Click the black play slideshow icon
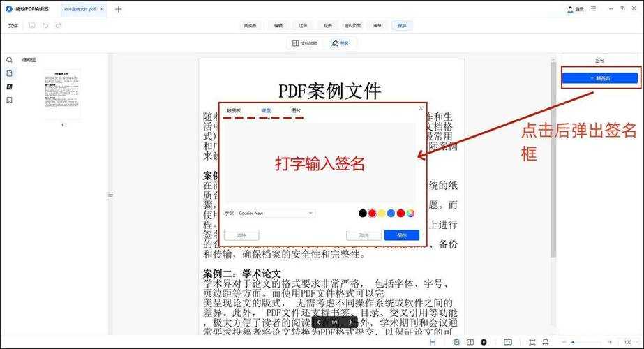 coord(484,342)
